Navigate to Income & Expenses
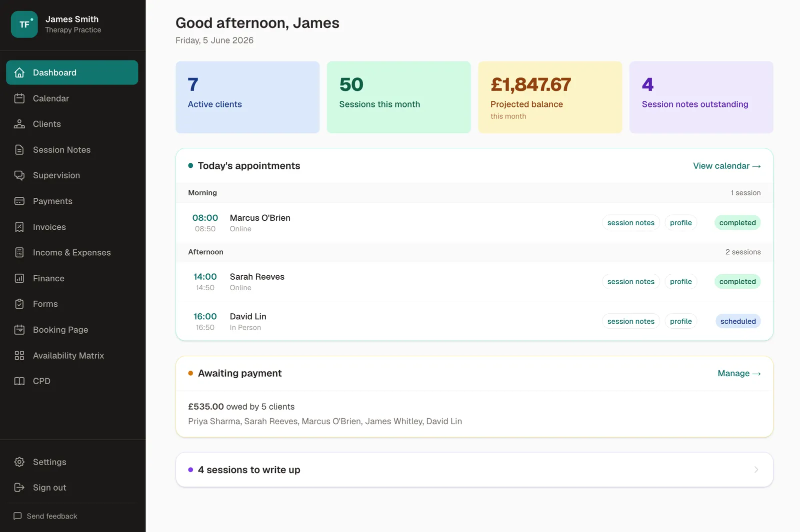This screenshot has width=800, height=532. coord(72,253)
